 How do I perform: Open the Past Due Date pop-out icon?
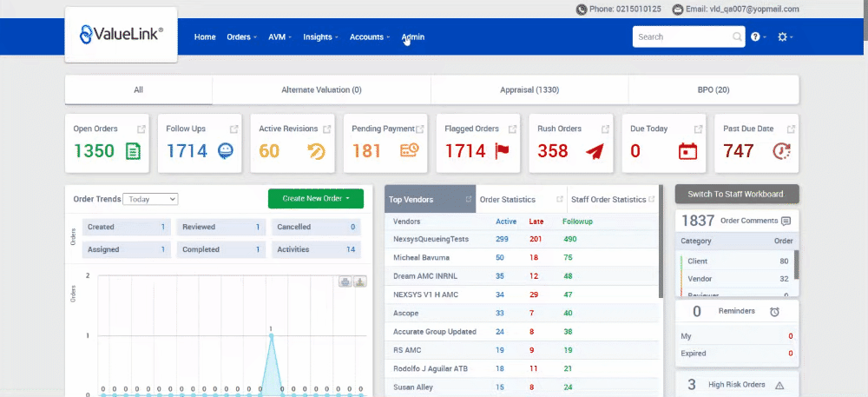coord(791,129)
